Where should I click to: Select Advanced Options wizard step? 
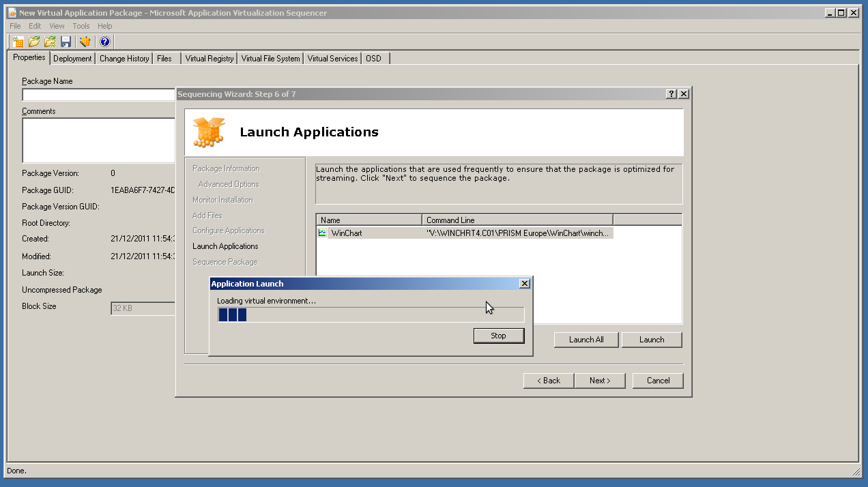click(x=229, y=184)
